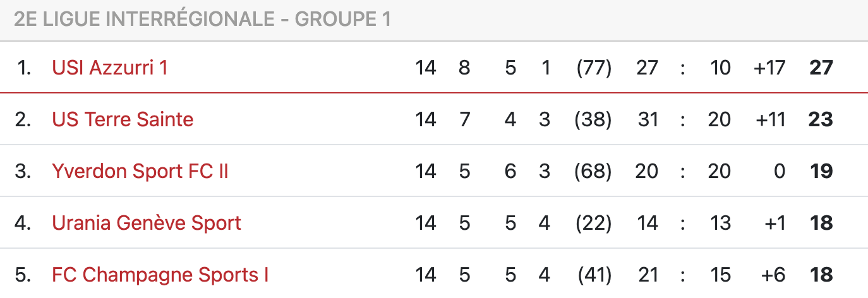Click the (22) value for Urania Genève
This screenshot has height=298, width=868.
(x=594, y=223)
